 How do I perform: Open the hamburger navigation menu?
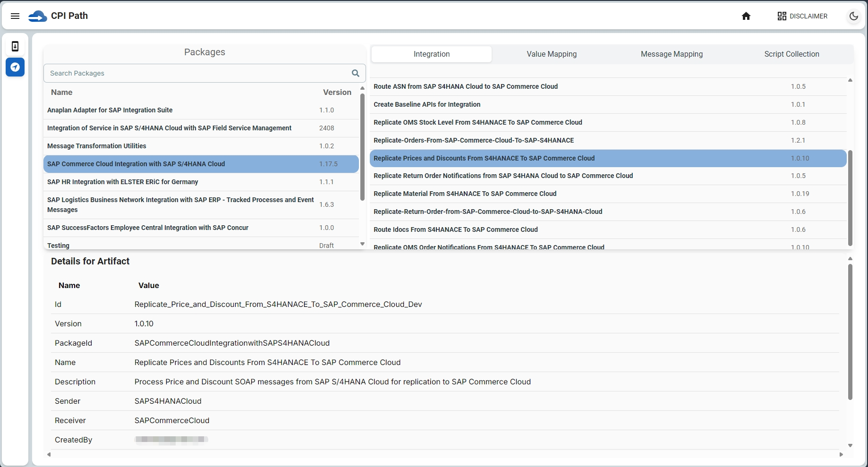pos(15,16)
